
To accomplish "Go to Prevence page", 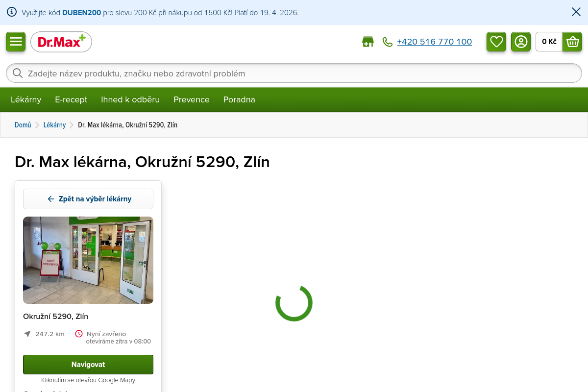I will click(191, 99).
